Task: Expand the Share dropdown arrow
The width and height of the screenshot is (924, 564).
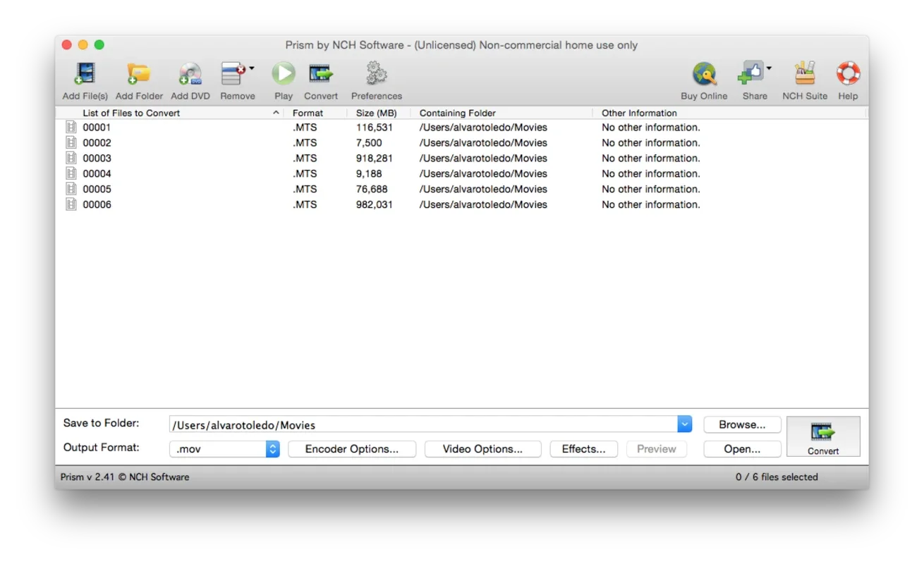Action: point(769,69)
